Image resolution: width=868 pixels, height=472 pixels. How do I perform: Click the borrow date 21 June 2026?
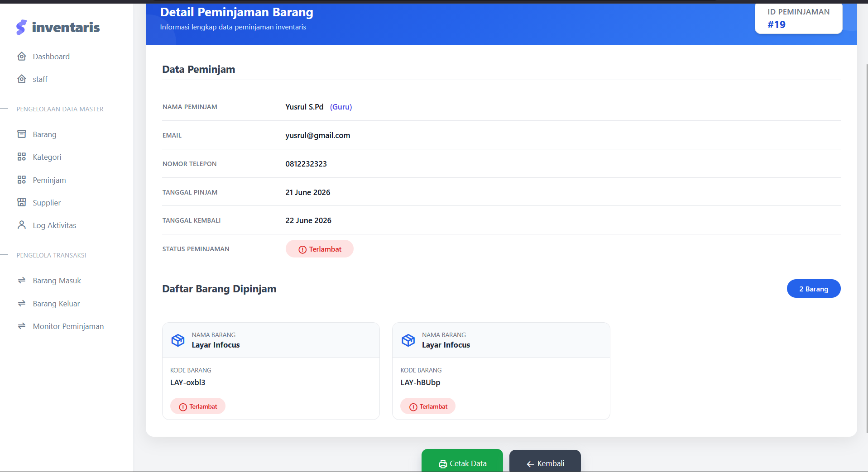tap(308, 192)
